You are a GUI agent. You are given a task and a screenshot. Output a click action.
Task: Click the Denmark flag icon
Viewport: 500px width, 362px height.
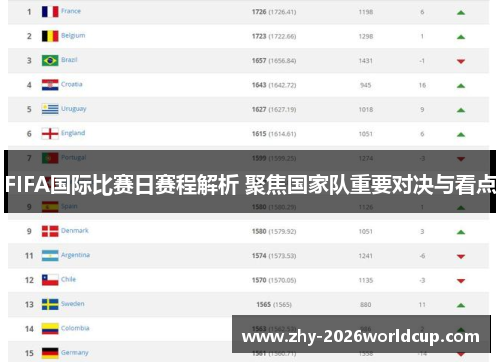point(50,231)
